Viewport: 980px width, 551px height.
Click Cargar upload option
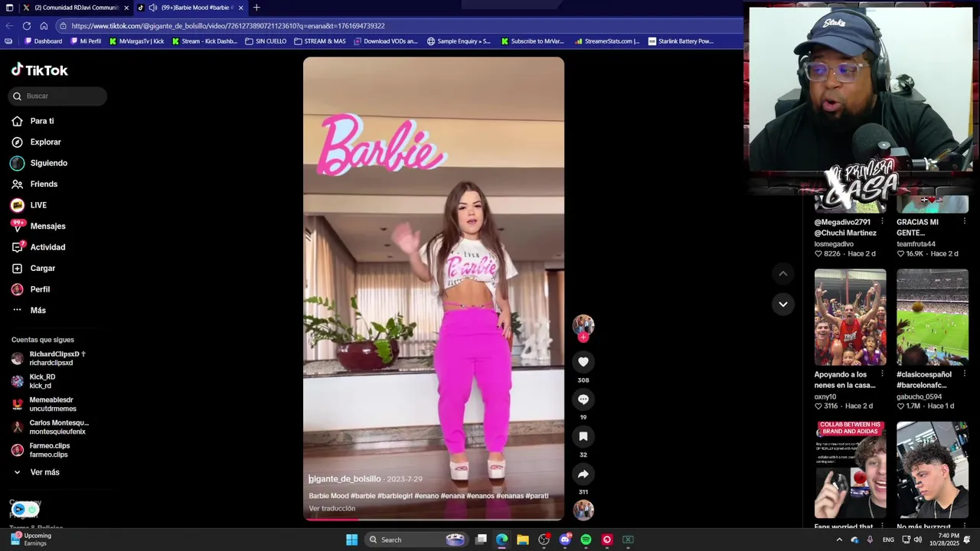click(x=33, y=268)
